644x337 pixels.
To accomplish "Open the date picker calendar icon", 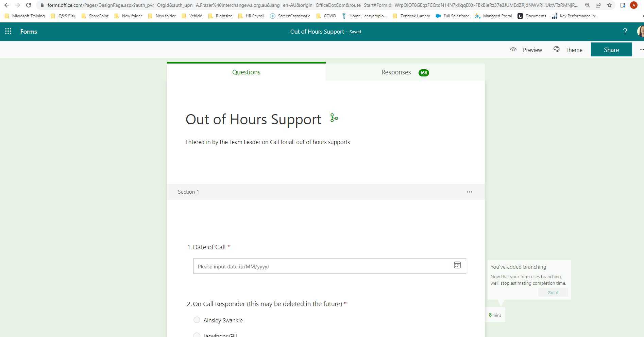I will [457, 266].
